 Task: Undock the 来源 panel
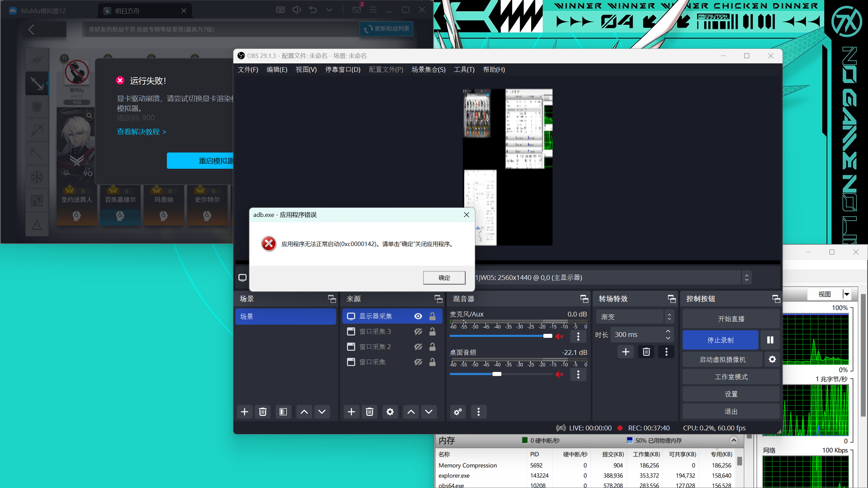tap(438, 299)
